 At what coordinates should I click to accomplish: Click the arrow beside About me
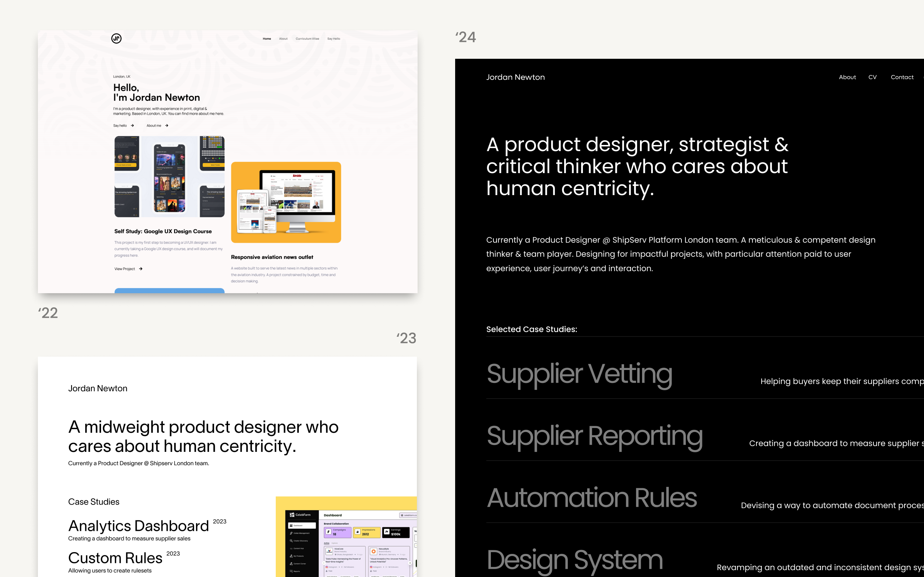(x=167, y=125)
